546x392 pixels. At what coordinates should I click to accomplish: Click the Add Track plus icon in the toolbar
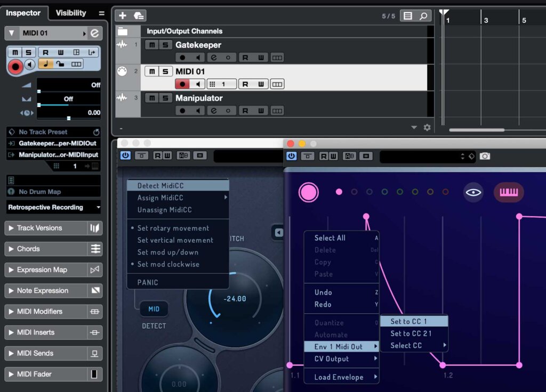(122, 15)
